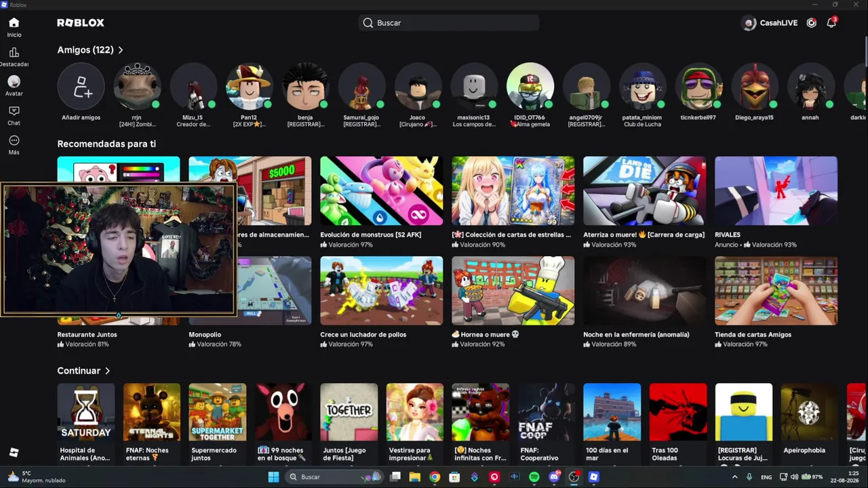Open Colección de cartas de estrellas game

(x=513, y=191)
